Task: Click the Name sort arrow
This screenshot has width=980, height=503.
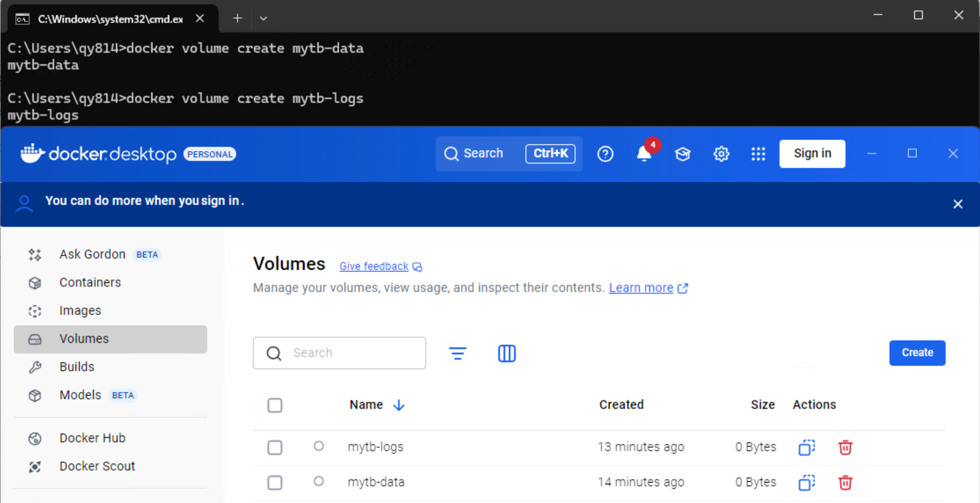Action: [399, 405]
